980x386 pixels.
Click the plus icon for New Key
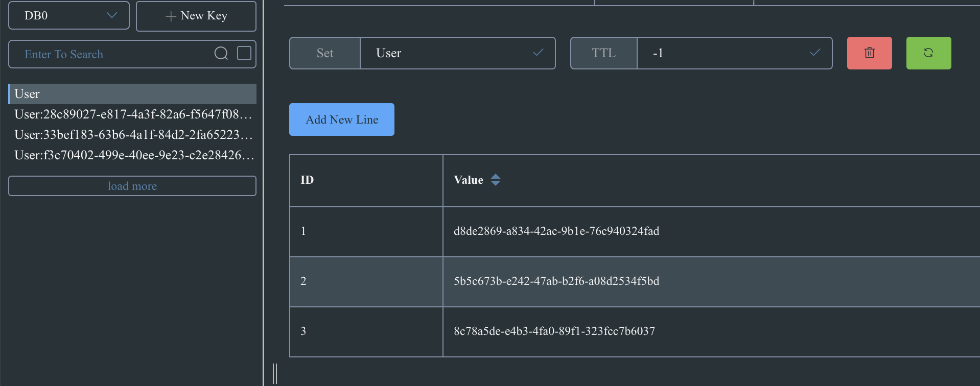coord(171,16)
